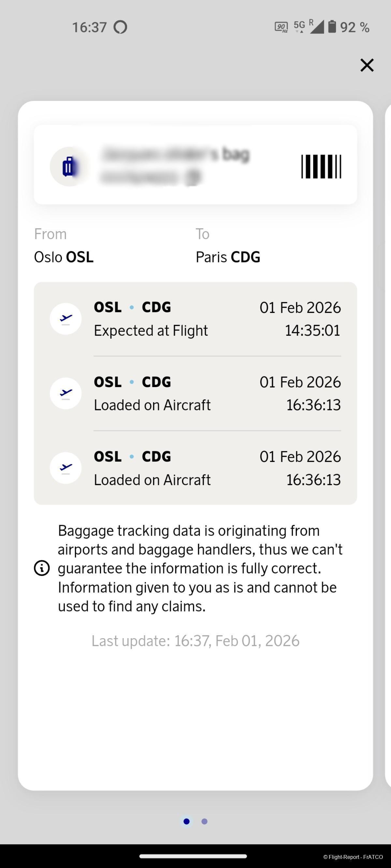Tap the Last update timestamp text
Image resolution: width=391 pixels, height=868 pixels.
[x=195, y=641]
